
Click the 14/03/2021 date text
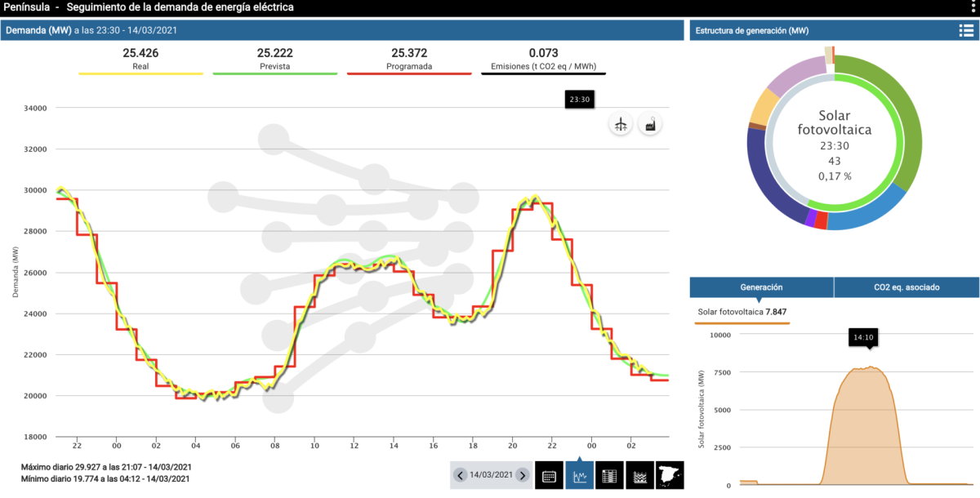tap(491, 475)
